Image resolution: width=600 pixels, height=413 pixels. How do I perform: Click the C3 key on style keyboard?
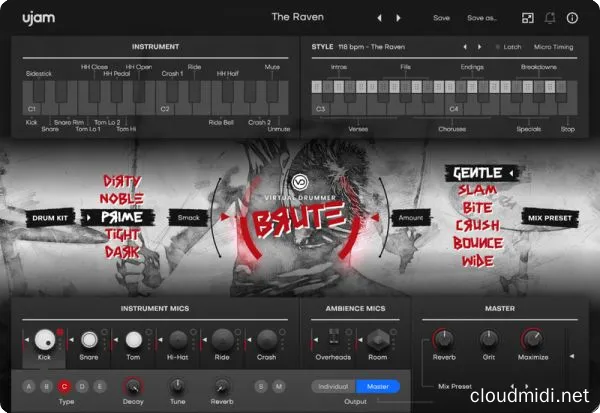coord(321,104)
